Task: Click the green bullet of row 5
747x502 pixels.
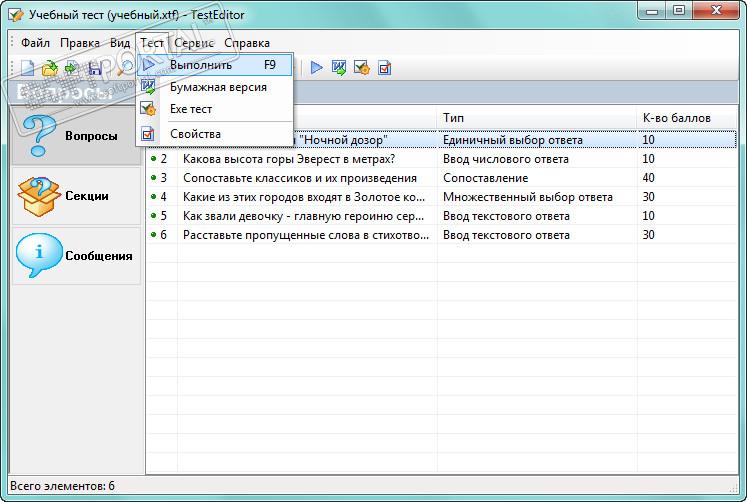Action: [x=153, y=216]
